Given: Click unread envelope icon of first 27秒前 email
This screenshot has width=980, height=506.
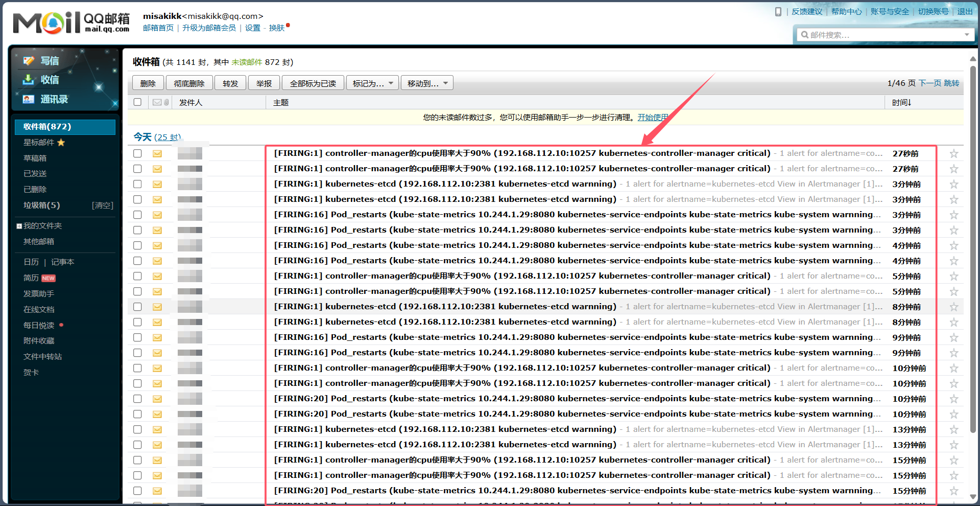Looking at the screenshot, I should 157,153.
